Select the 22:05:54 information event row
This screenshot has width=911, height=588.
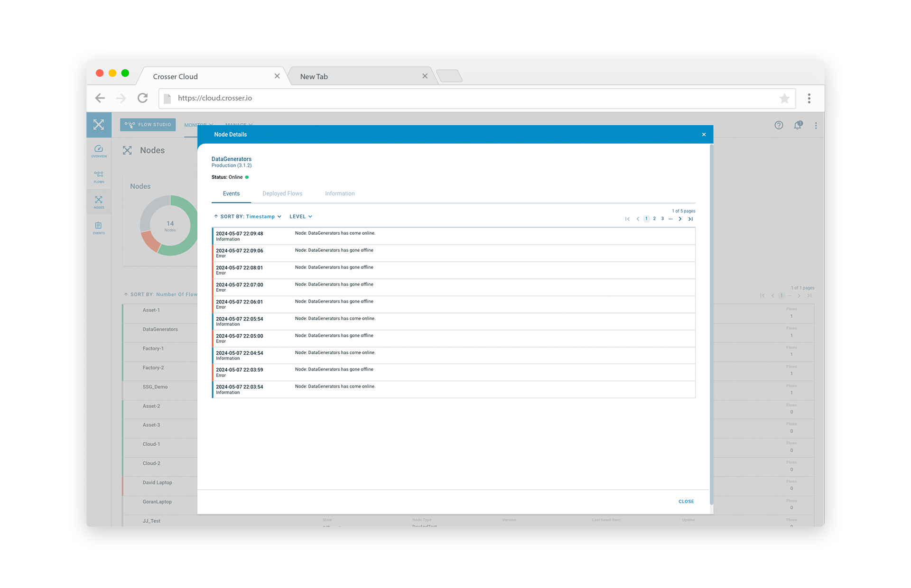[454, 322]
